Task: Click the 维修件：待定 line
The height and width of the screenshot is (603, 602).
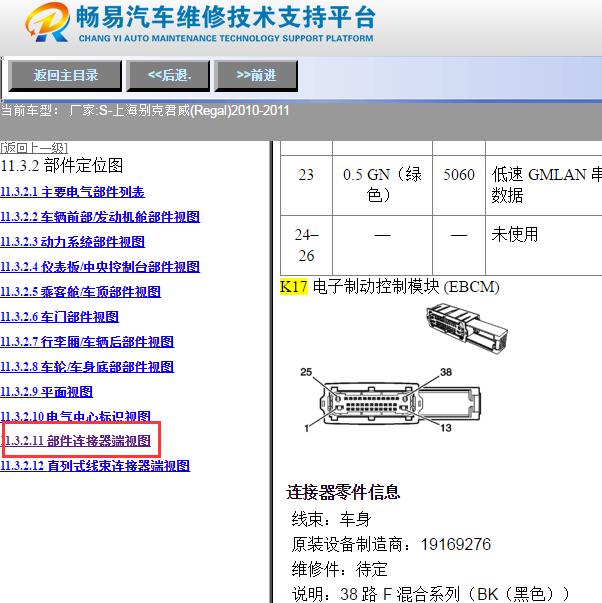Action: [x=339, y=570]
